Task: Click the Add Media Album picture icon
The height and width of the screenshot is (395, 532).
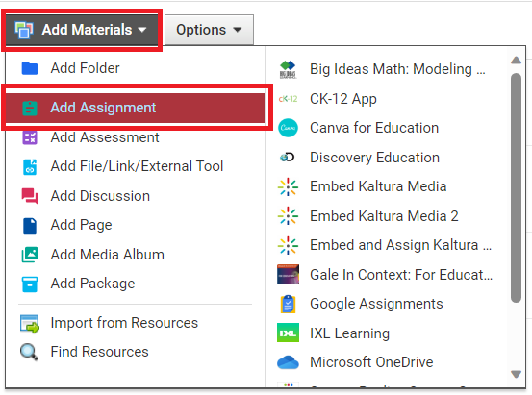Action: (30, 255)
